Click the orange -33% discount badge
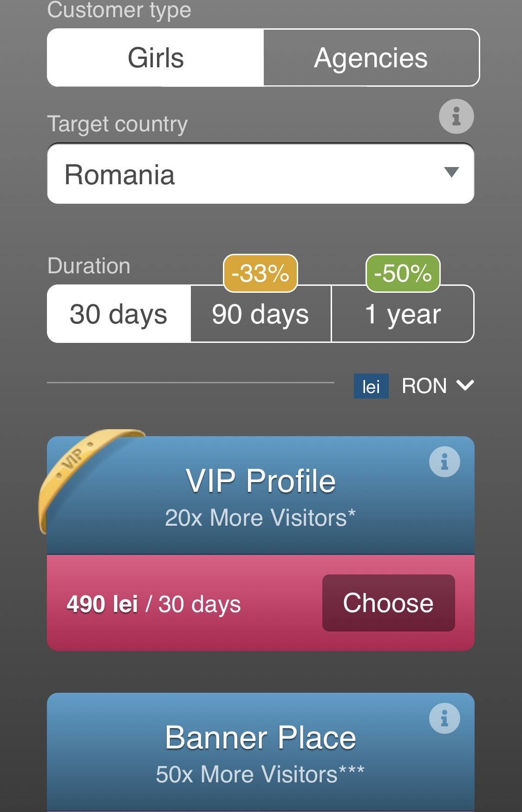The height and width of the screenshot is (812, 522). click(x=261, y=273)
